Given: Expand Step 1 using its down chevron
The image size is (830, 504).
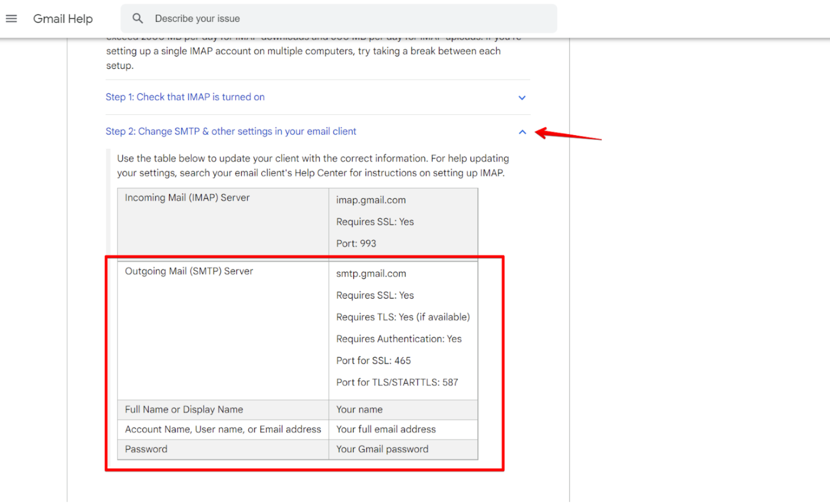Looking at the screenshot, I should (x=522, y=98).
